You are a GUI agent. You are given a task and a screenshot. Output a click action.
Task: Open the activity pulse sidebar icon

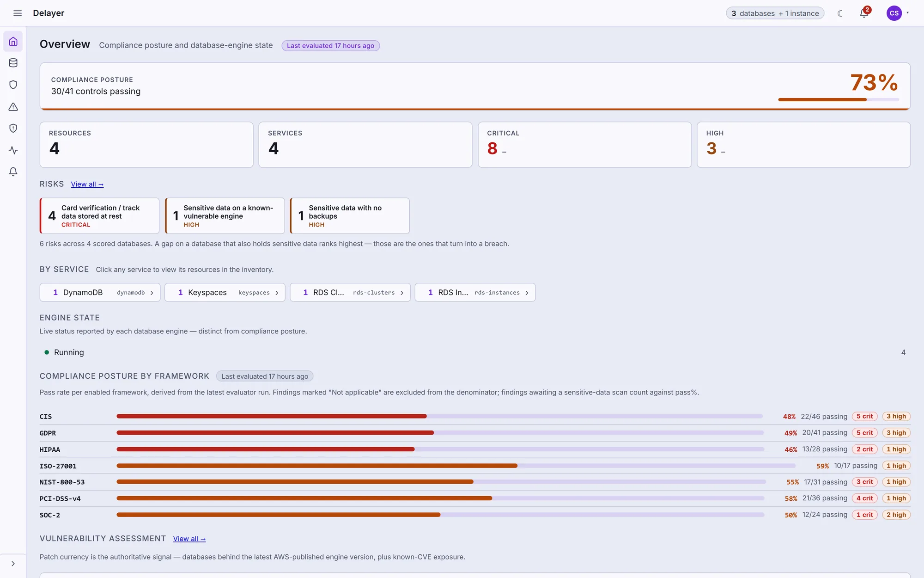tap(13, 150)
